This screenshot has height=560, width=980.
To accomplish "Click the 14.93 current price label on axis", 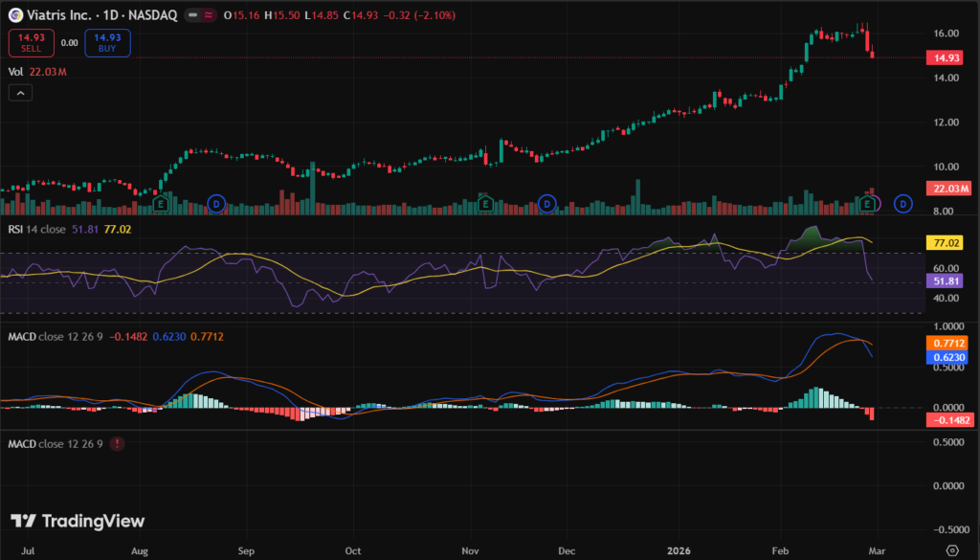I will (946, 57).
